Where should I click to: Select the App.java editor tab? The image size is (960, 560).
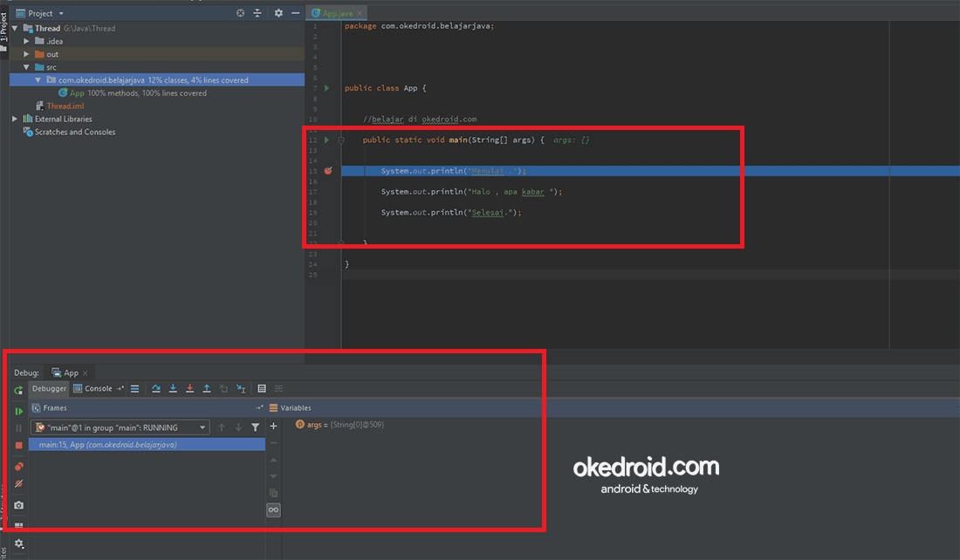pyautogui.click(x=336, y=13)
